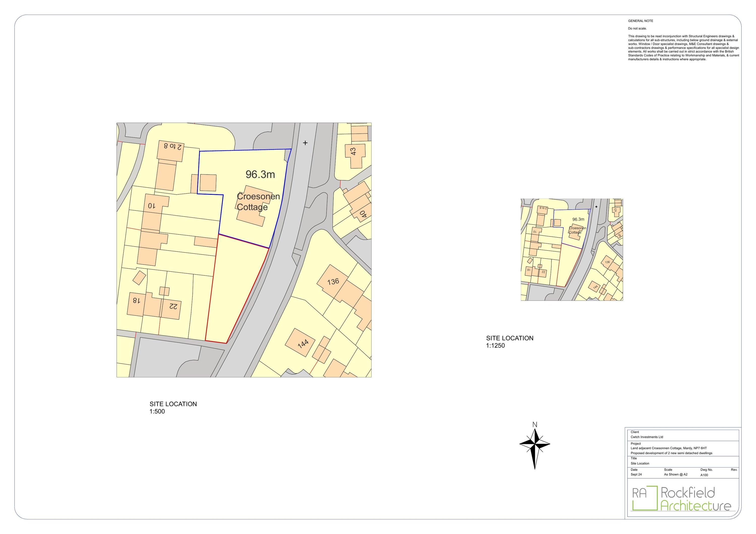
Task: Click the date field Sept 24
Action: [x=636, y=474]
